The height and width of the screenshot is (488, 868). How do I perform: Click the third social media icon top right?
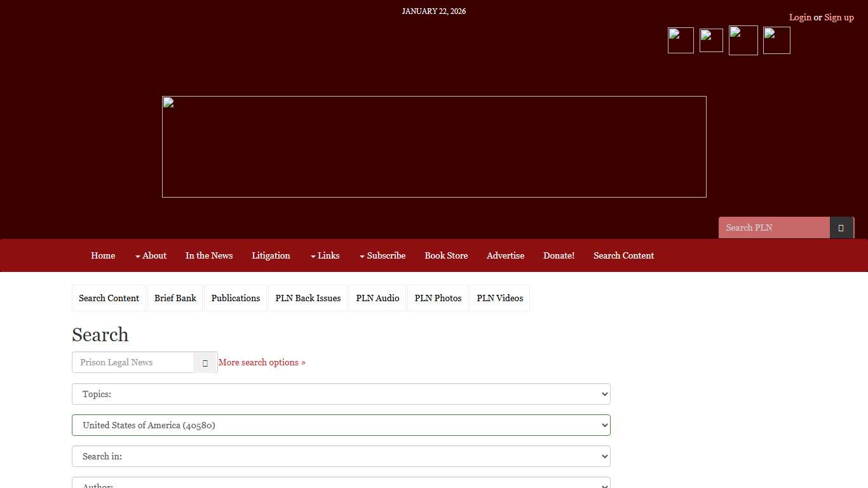(x=743, y=39)
